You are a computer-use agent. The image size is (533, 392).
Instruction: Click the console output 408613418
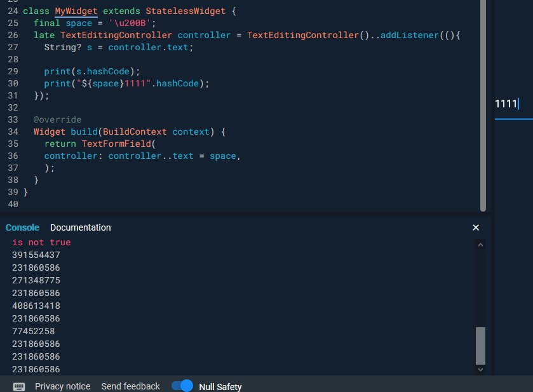(x=36, y=306)
